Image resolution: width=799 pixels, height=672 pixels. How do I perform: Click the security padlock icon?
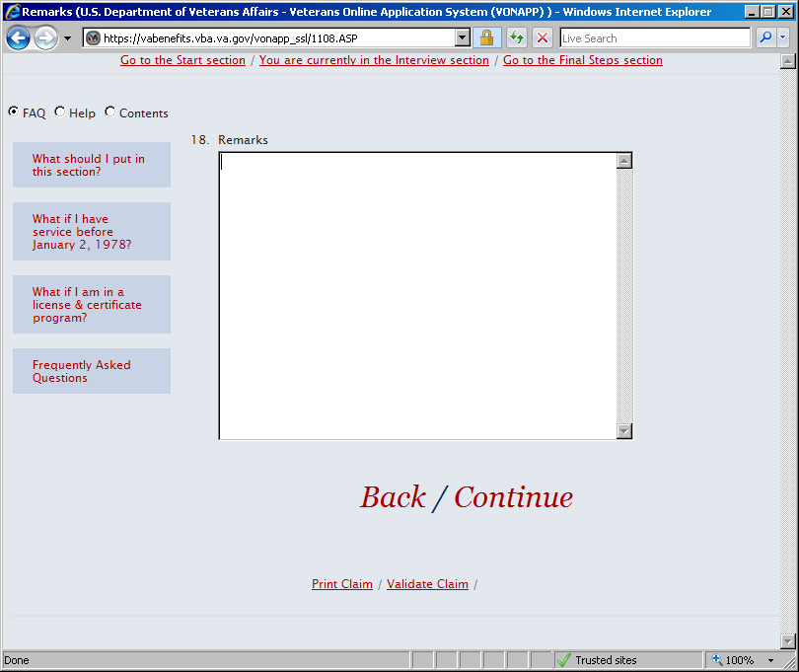486,38
